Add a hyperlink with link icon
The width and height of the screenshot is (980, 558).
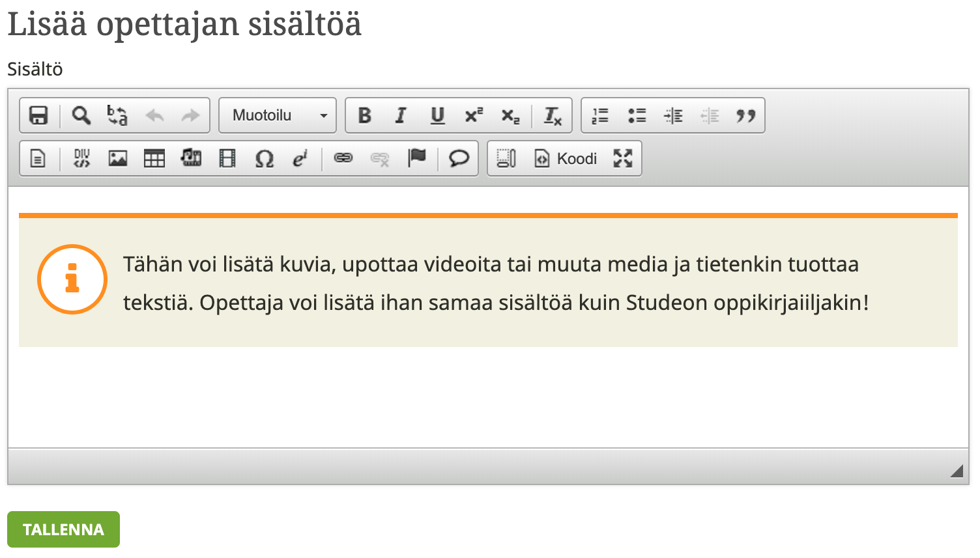(343, 158)
